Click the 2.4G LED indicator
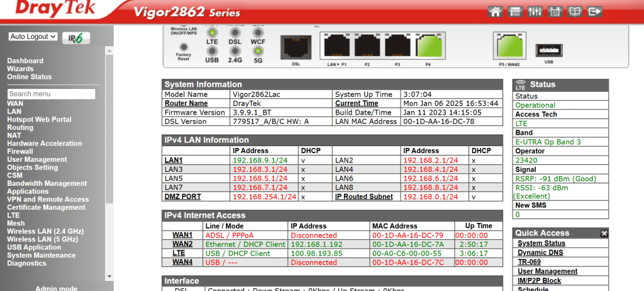The height and width of the screenshot is (291, 644). pos(235,51)
